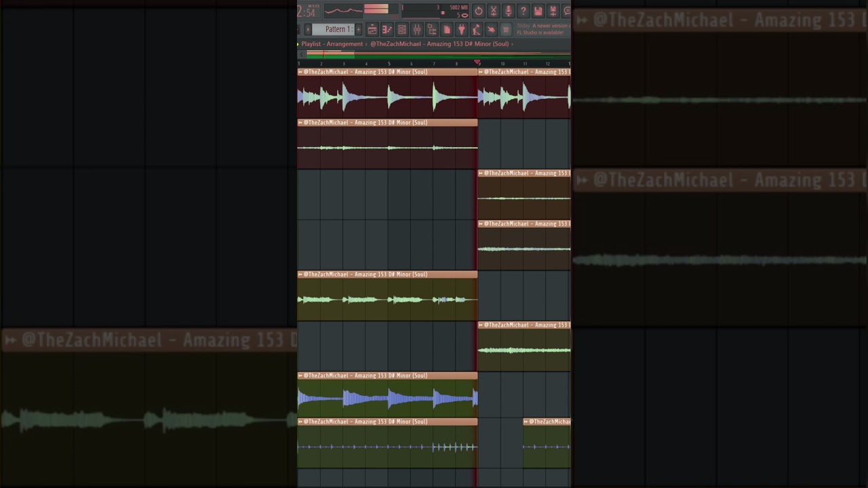Image resolution: width=868 pixels, height=488 pixels.
Task: Open the project picker pages icon
Action: click(447, 30)
